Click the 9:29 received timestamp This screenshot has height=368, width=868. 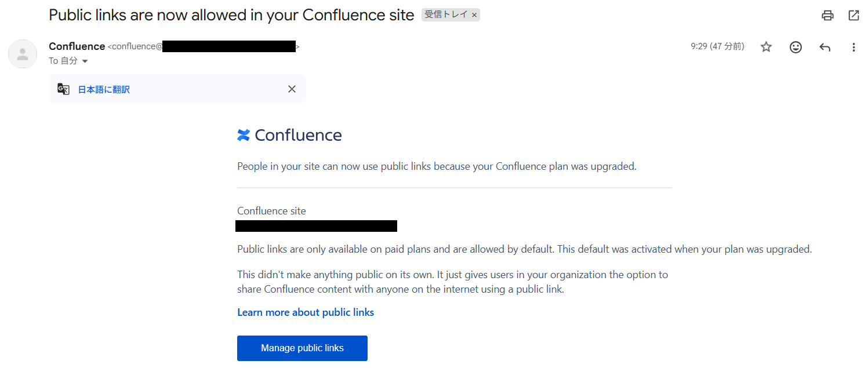tap(717, 46)
